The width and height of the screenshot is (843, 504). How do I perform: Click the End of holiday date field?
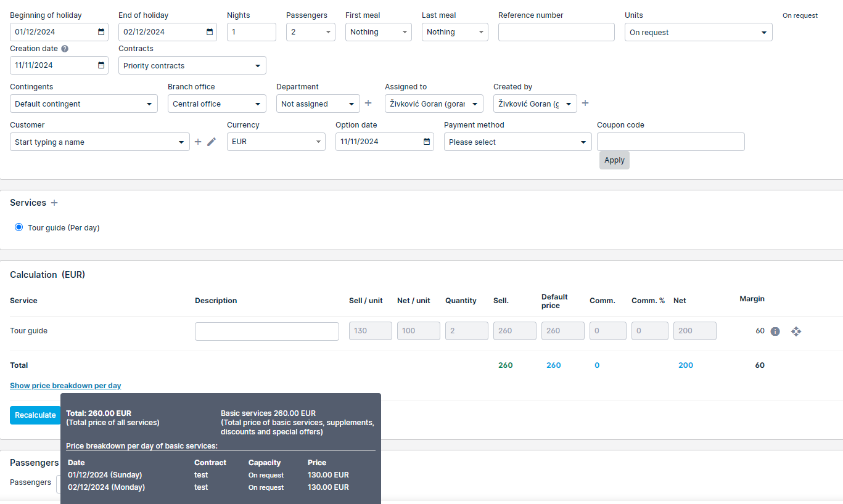168,32
